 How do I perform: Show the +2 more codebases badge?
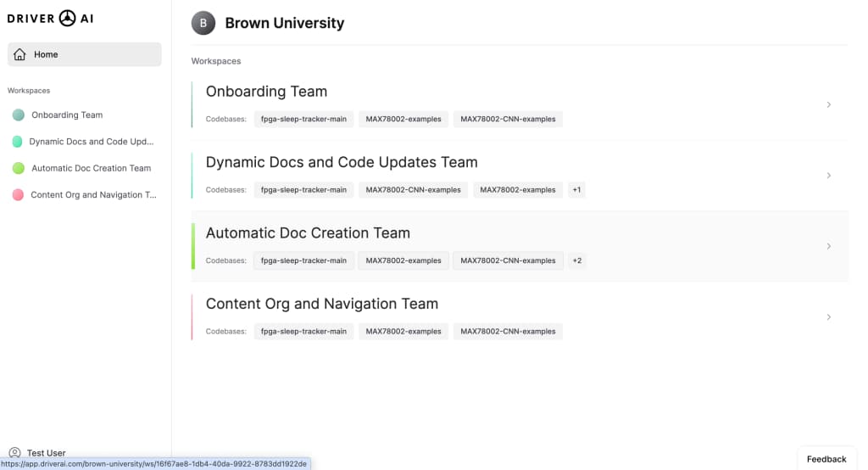click(576, 260)
